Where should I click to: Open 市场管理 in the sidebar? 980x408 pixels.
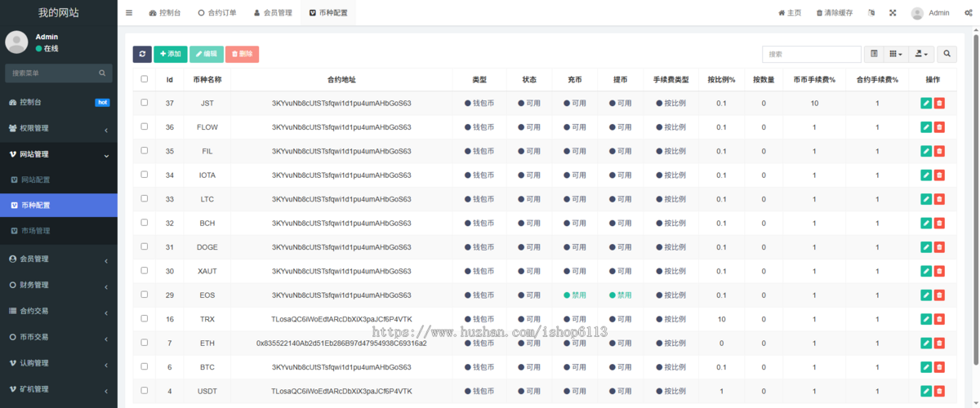tap(35, 231)
